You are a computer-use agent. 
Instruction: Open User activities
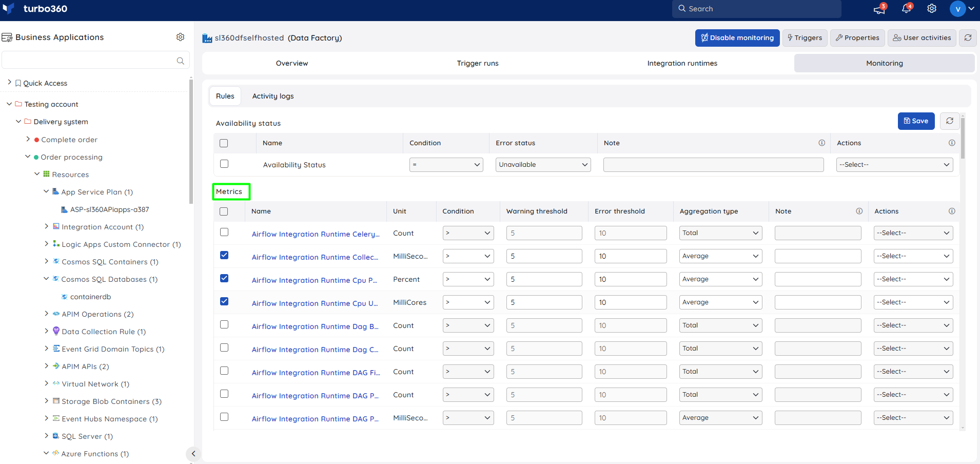(922, 37)
